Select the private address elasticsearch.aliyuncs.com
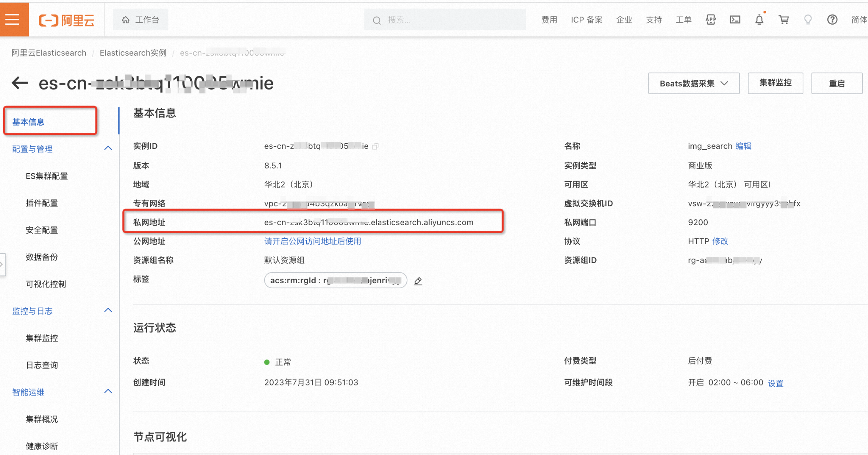Screen dimensions: 868x455 (x=369, y=222)
